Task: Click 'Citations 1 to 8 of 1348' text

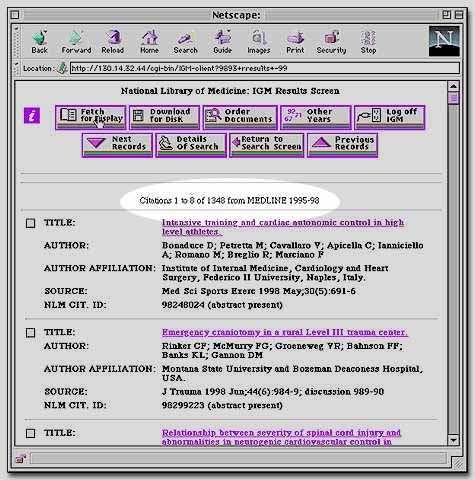Action: point(229,201)
